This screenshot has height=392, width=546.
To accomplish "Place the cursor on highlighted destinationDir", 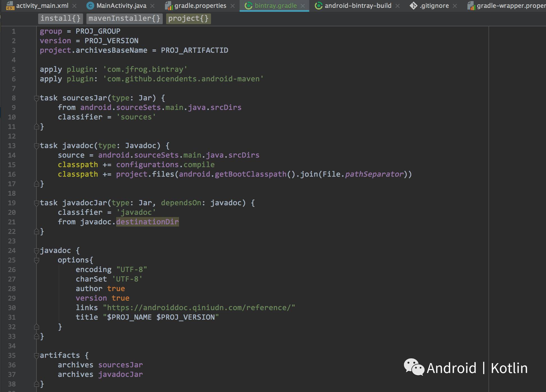I will point(147,222).
